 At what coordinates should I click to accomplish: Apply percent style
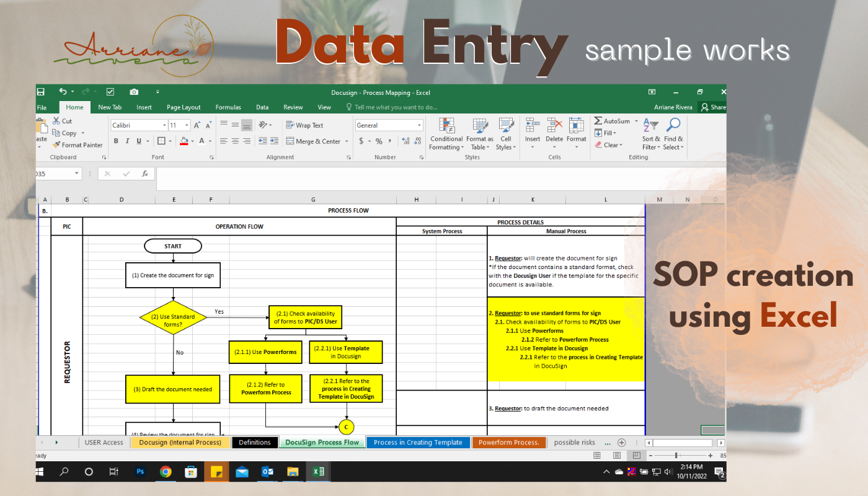pos(379,141)
